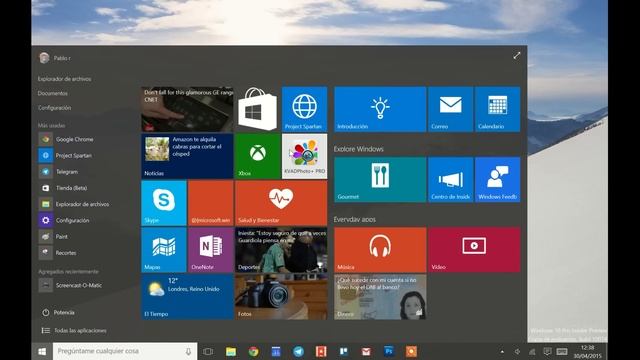The width and height of the screenshot is (640, 360).
Task: Open the Pablo user account menu
Action: (55, 58)
